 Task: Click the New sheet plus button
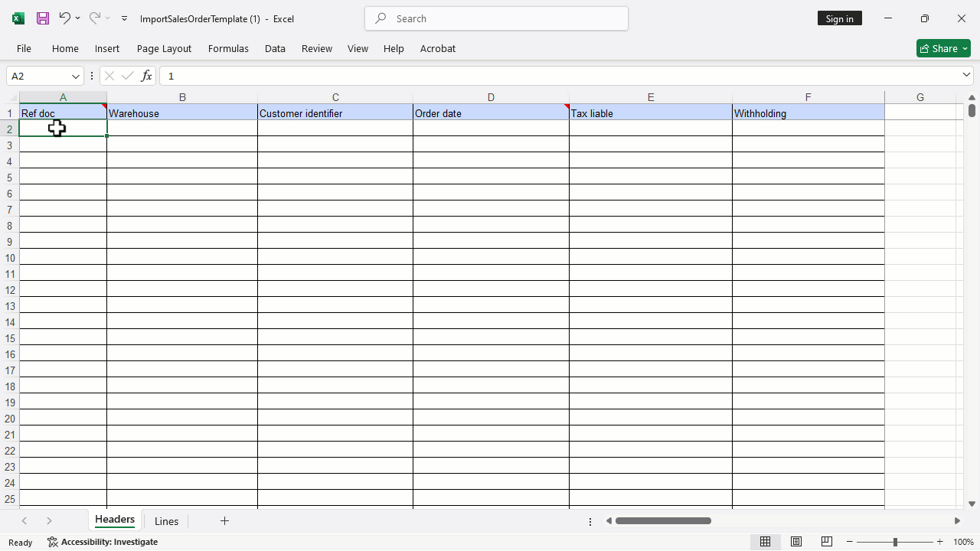pos(224,520)
